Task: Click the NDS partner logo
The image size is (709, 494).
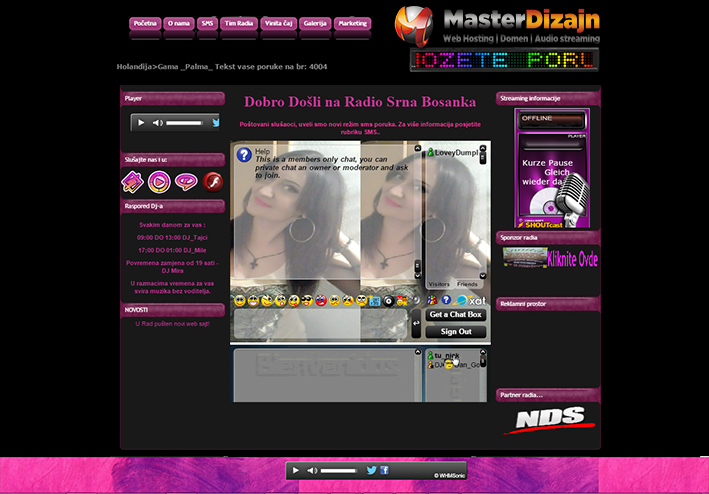Action: tap(549, 420)
